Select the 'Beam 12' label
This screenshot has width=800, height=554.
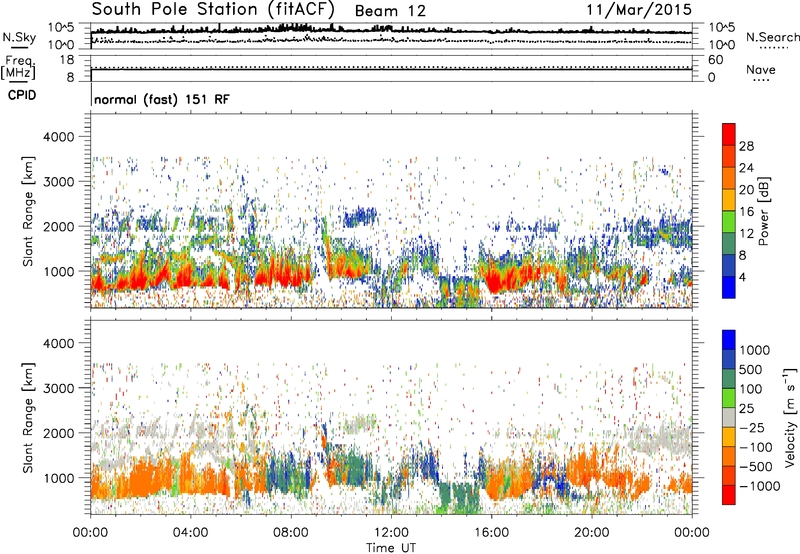[390, 11]
